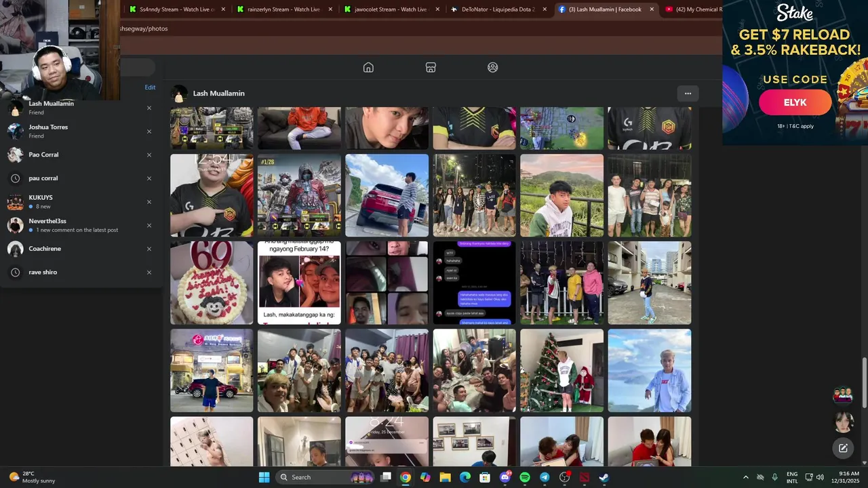Open the Groups icon in top navigation
868x488 pixels.
[493, 67]
